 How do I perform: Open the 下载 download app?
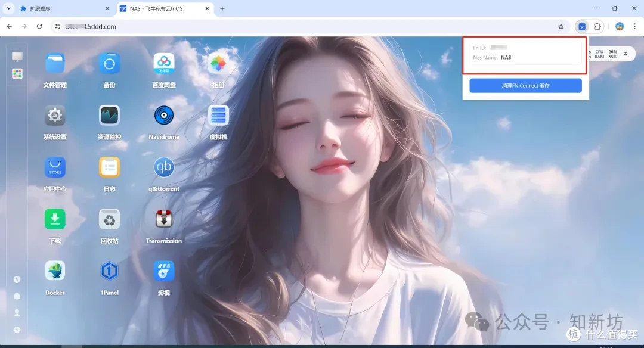55,219
